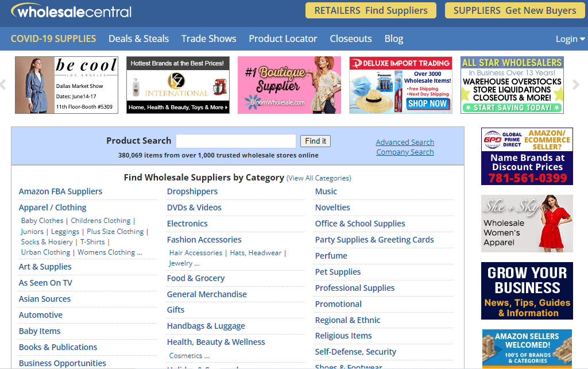Select DVDs & Videos category
Viewport: 588px width, 369px height.
[x=194, y=207]
